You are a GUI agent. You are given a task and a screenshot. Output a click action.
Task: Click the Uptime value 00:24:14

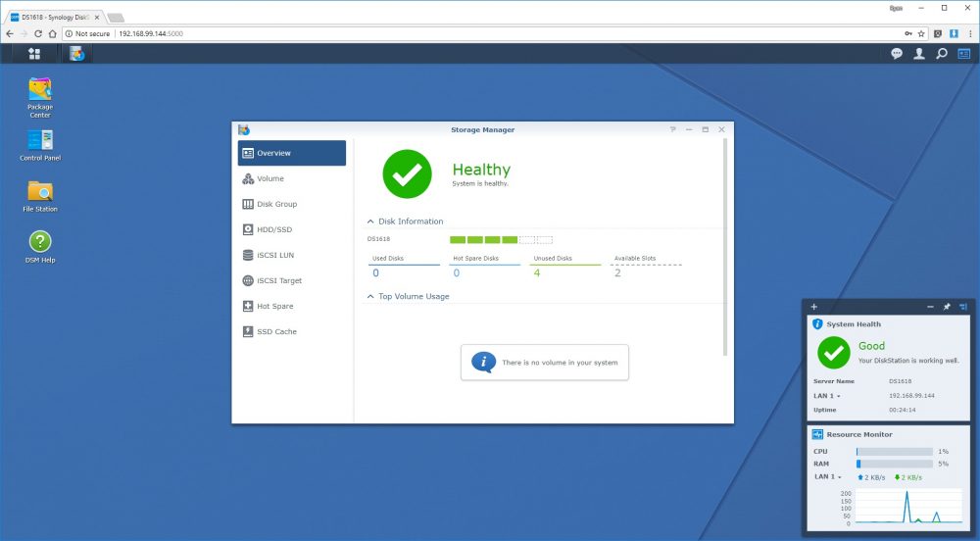point(902,410)
